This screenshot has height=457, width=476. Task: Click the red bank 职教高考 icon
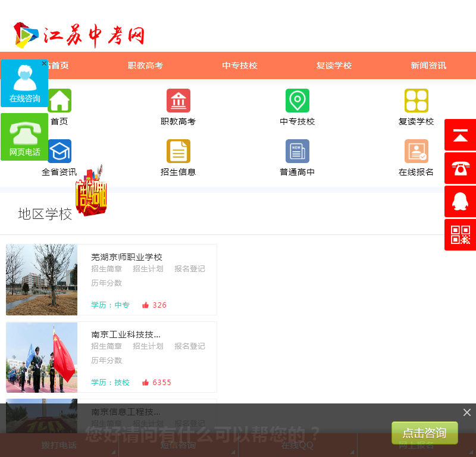[x=178, y=101]
